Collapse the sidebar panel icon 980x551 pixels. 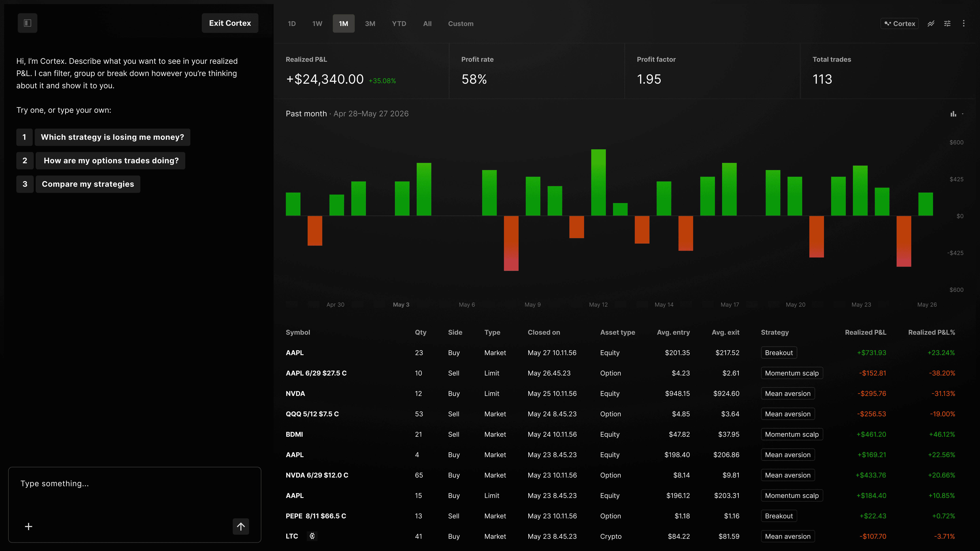(x=27, y=23)
